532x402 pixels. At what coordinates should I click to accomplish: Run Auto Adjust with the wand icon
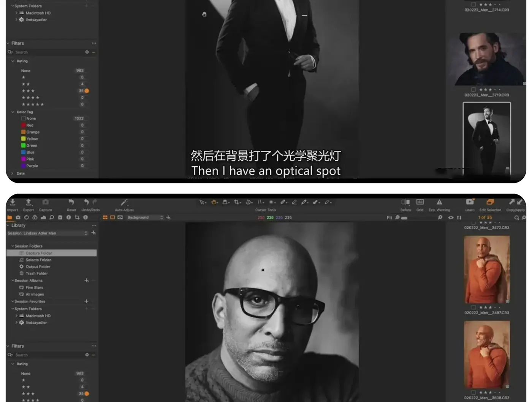pos(124,202)
